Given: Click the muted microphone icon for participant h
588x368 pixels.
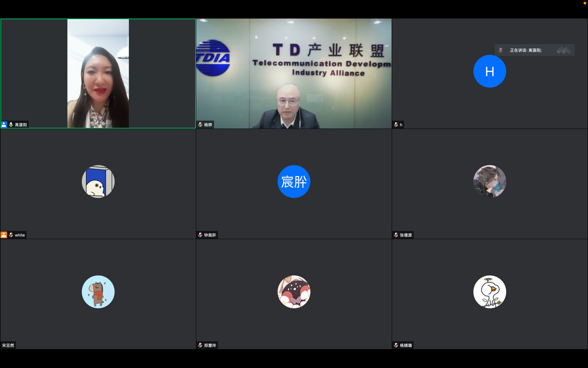Looking at the screenshot, I should [x=396, y=125].
